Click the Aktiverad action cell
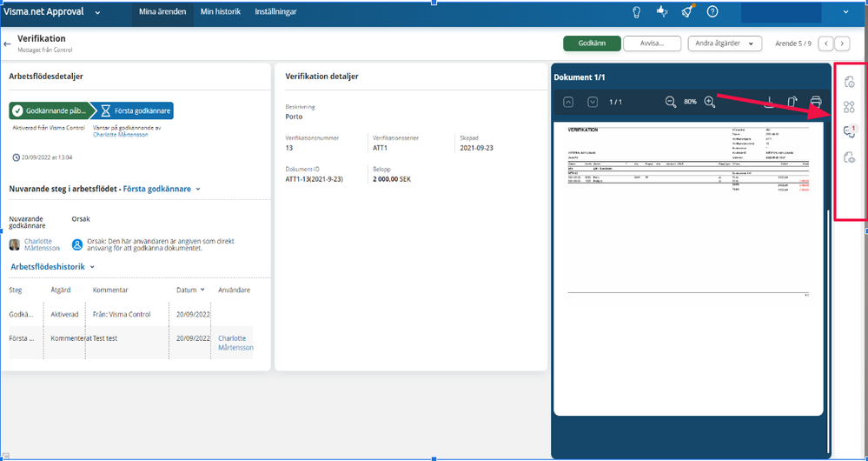Screen dimensions: 868x461 click(x=65, y=314)
